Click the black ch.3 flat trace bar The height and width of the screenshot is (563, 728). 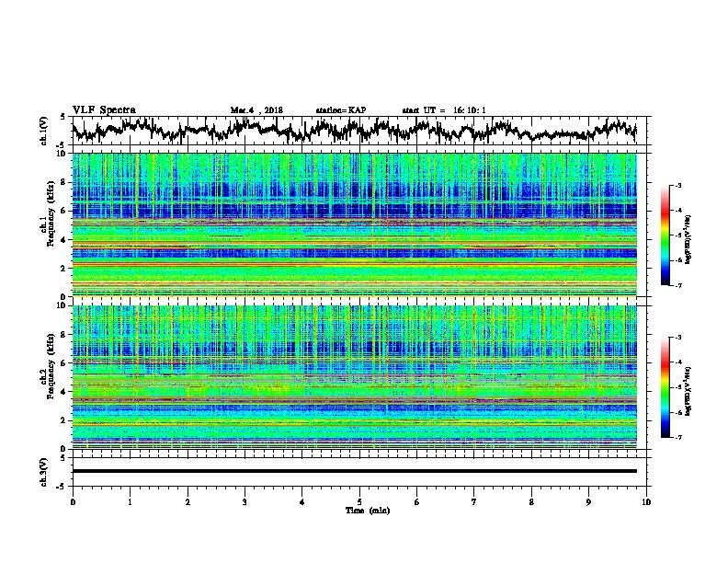click(x=354, y=471)
